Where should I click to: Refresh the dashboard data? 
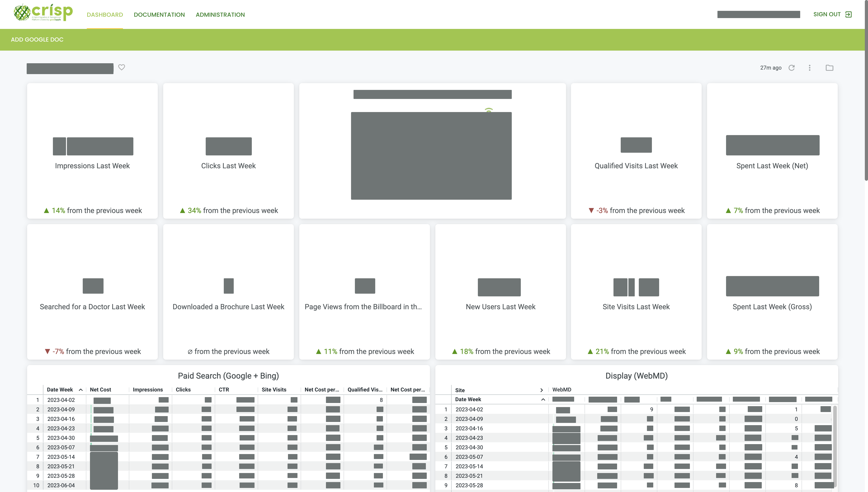coord(792,68)
